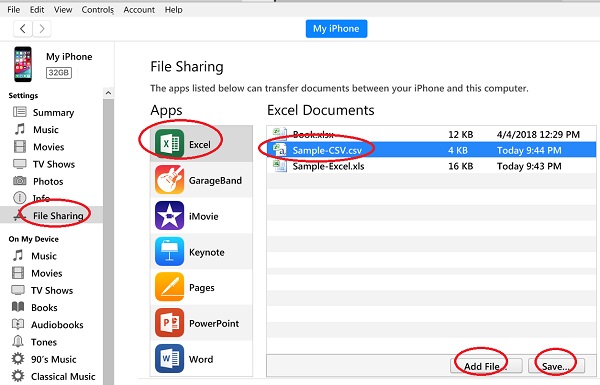Open the Edit menu
The height and width of the screenshot is (385, 600).
click(x=37, y=10)
